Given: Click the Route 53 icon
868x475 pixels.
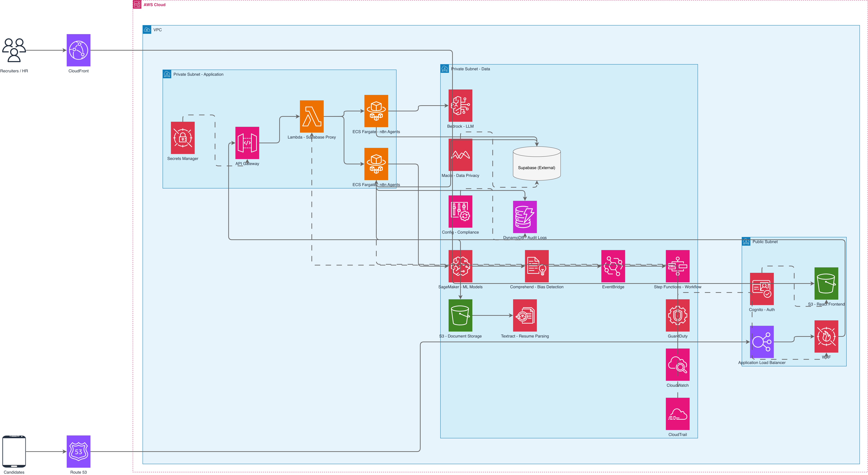Looking at the screenshot, I should [79, 451].
